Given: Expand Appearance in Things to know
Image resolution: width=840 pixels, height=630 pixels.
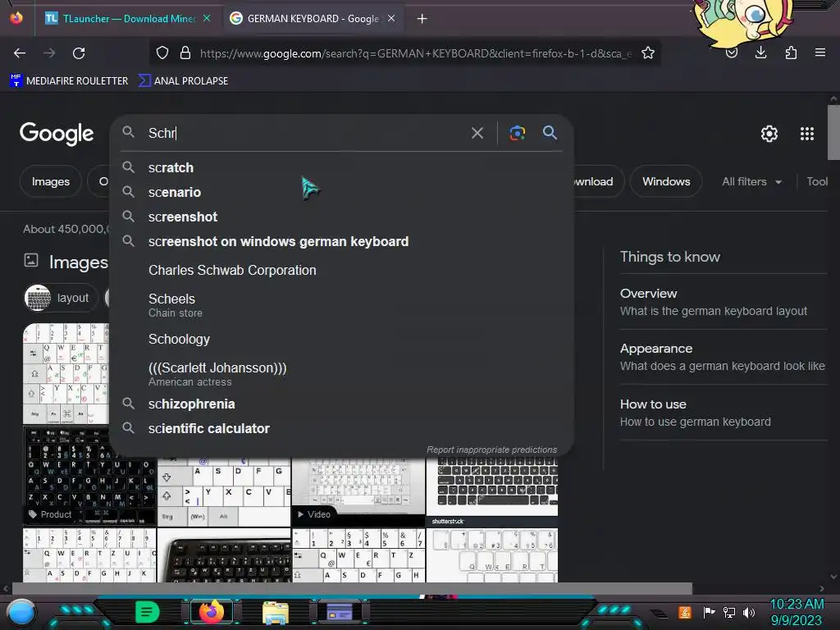Looking at the screenshot, I should click(x=724, y=358).
